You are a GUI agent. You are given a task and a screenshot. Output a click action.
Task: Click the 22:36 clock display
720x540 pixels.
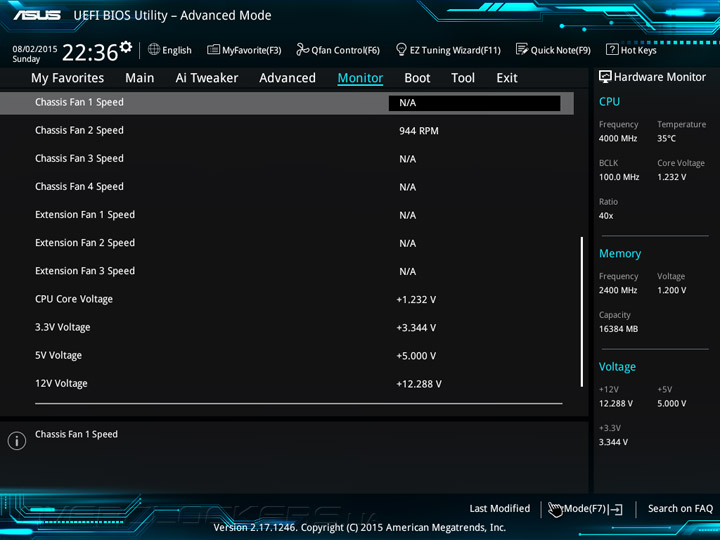tap(90, 52)
